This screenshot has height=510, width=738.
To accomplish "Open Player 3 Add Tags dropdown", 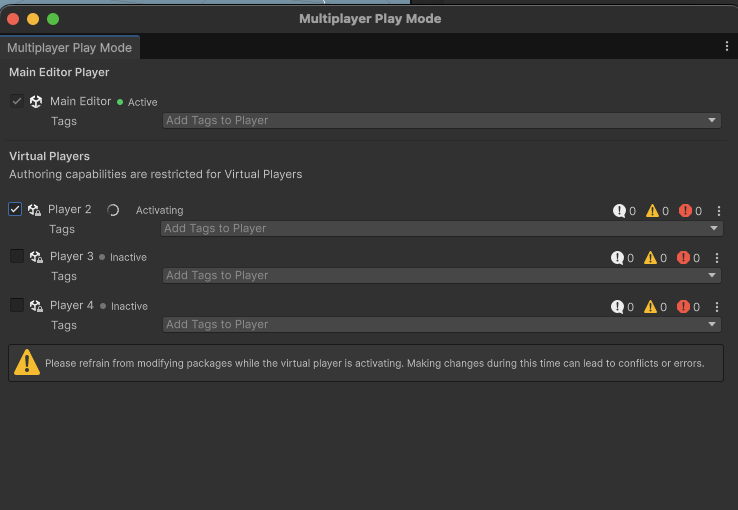I will (441, 276).
